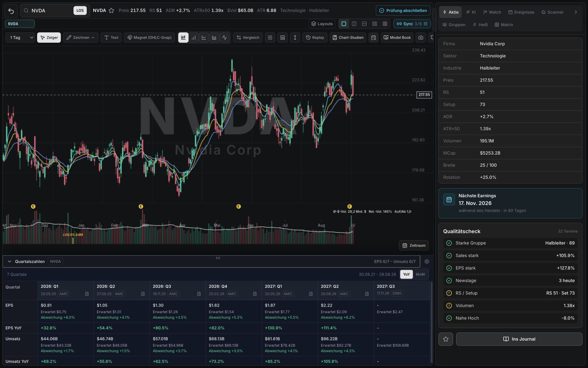Toggle the Text annotation tool
The image size is (588, 368).
(x=111, y=38)
